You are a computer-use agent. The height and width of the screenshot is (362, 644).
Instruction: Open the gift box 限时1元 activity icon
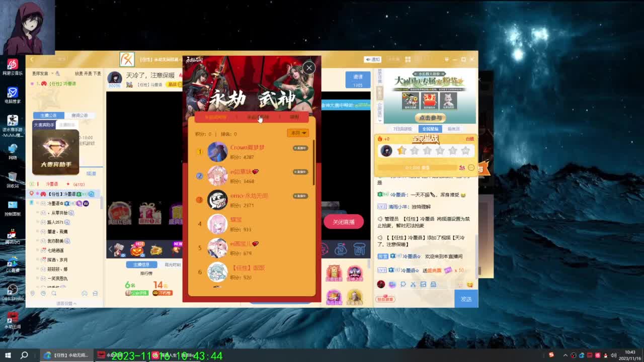tap(149, 214)
